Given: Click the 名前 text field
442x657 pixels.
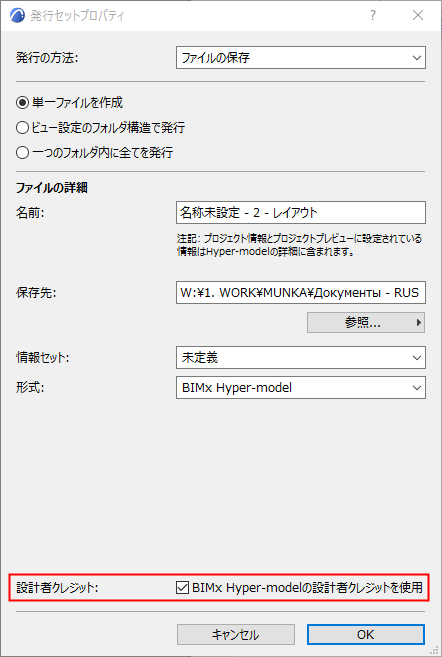Looking at the screenshot, I should point(301,212).
